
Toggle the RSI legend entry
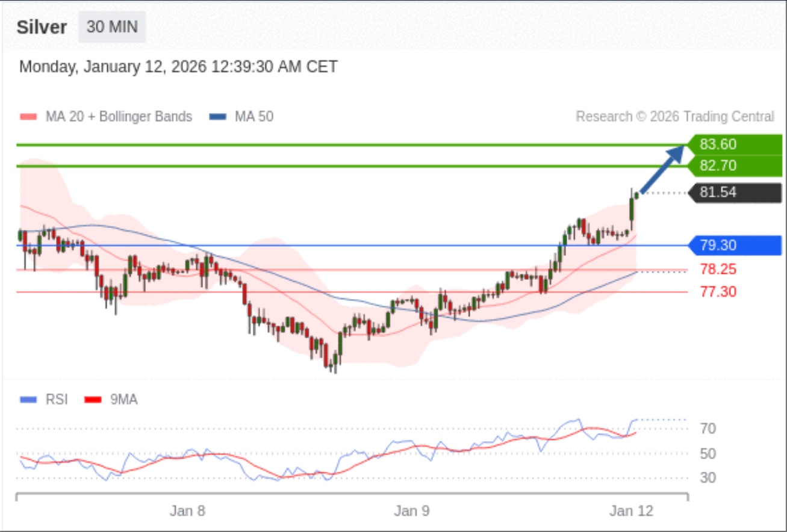[x=57, y=400]
